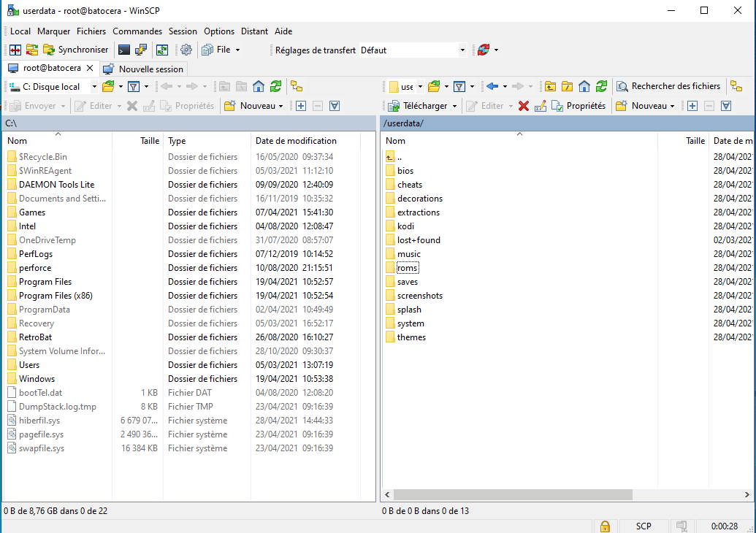Image resolution: width=756 pixels, height=533 pixels.
Task: Click the remote path /userdata/ bar
Action: (x=568, y=123)
